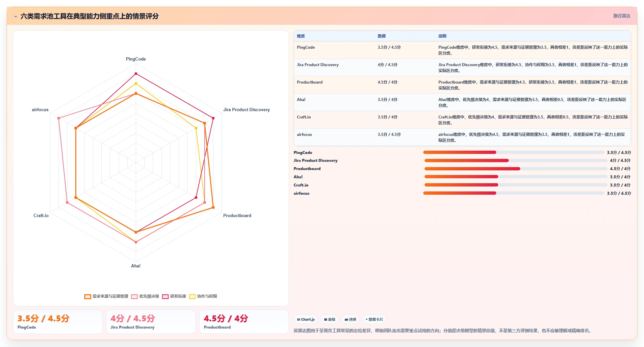The width and height of the screenshot is (644, 347).
Task: Toggle the 优先级决策 legend item
Action: (x=145, y=296)
